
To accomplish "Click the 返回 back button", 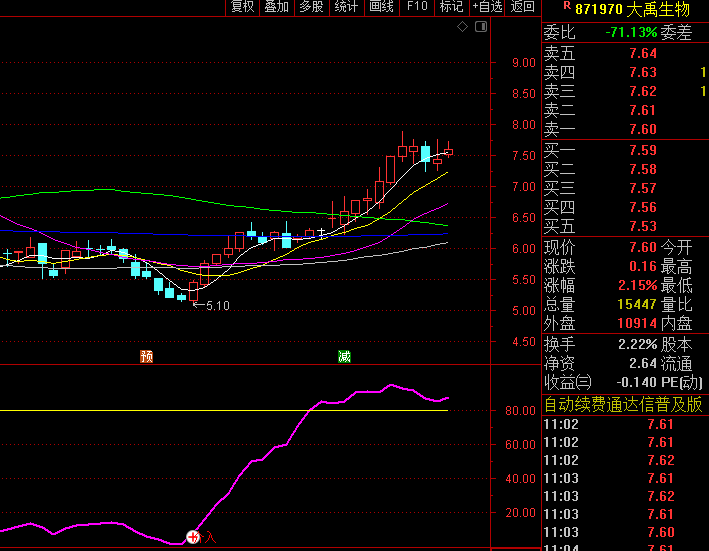I will coord(523,7).
